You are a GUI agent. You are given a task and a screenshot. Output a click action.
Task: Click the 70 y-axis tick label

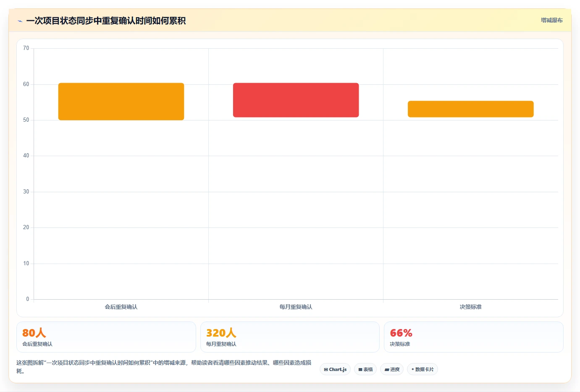(26, 48)
